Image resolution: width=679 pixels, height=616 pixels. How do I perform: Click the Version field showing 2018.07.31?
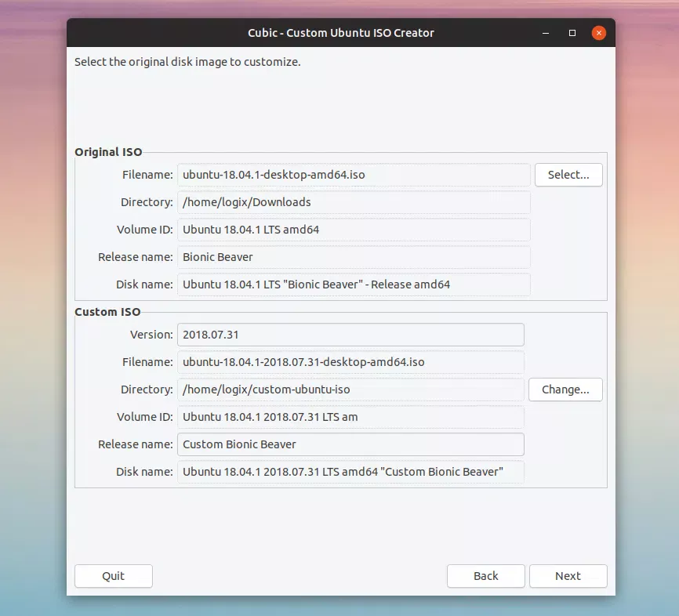tap(350, 335)
